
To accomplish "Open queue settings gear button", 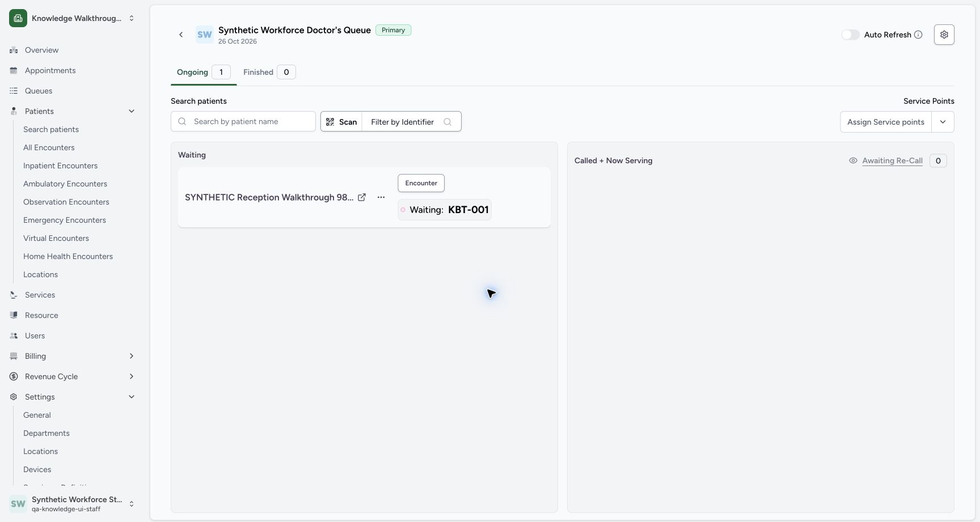I will [944, 35].
